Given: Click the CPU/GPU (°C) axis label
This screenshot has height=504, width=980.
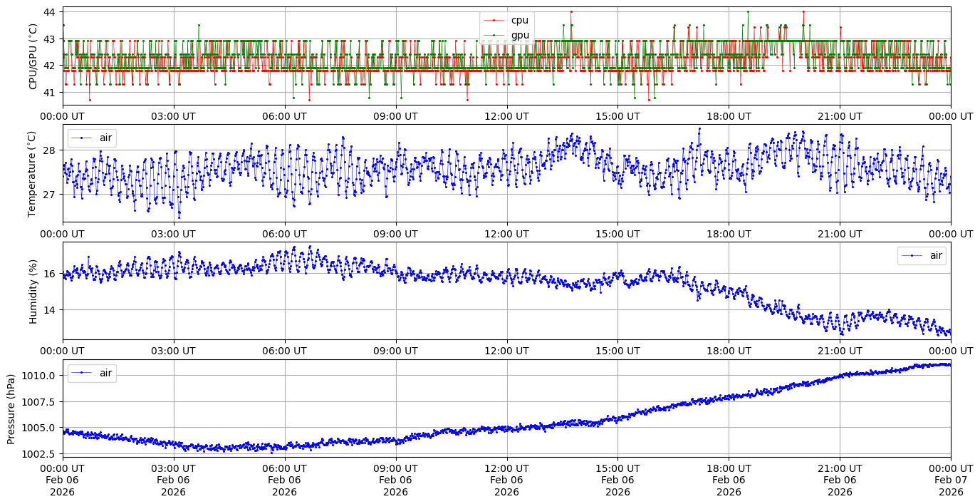Looking at the screenshot, I should point(33,57).
